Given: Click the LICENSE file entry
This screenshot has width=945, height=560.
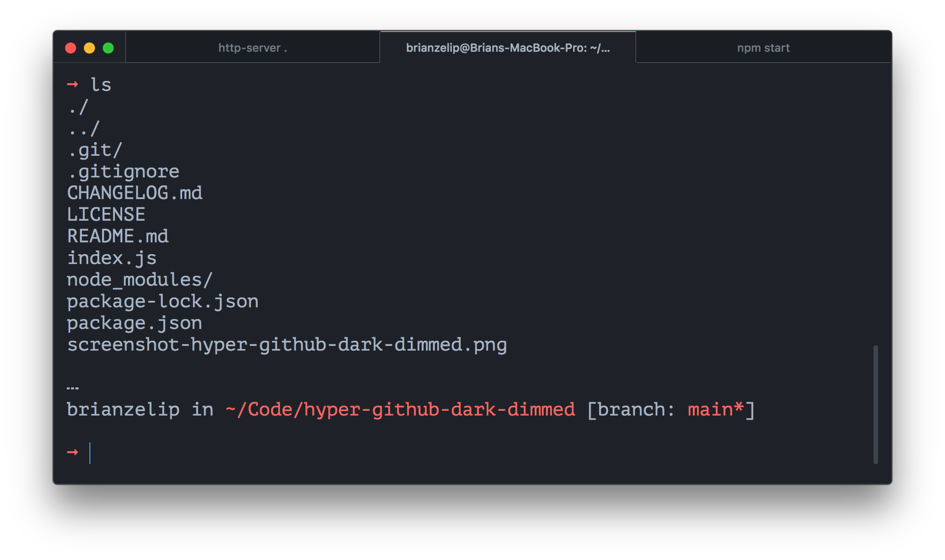Looking at the screenshot, I should pyautogui.click(x=106, y=215).
